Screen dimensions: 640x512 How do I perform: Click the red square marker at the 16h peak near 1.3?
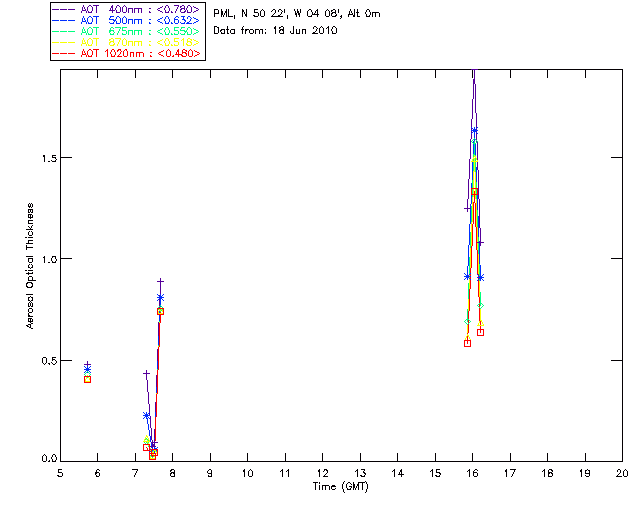coord(475,191)
